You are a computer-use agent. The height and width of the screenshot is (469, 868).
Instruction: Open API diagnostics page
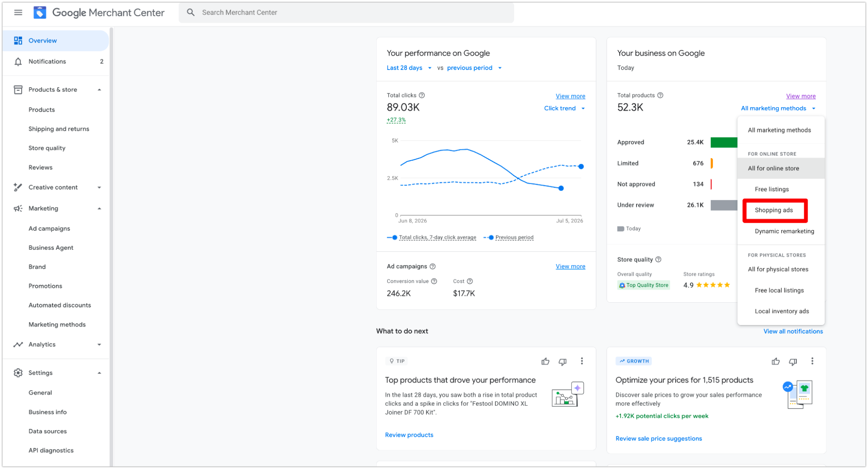(x=51, y=451)
